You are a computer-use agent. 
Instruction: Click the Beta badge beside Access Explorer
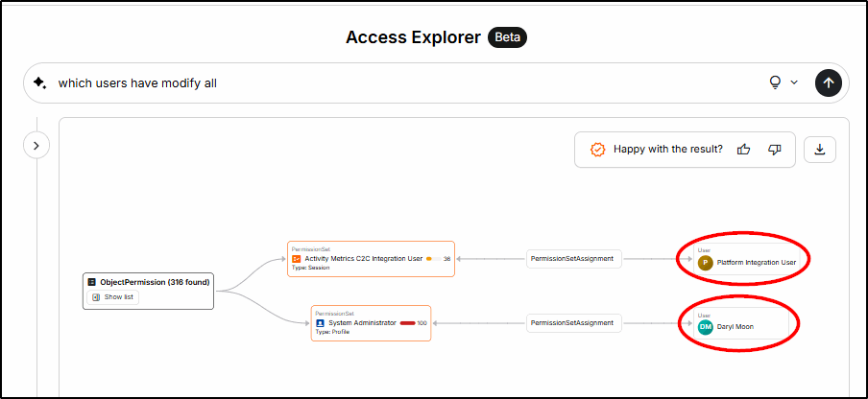[508, 37]
